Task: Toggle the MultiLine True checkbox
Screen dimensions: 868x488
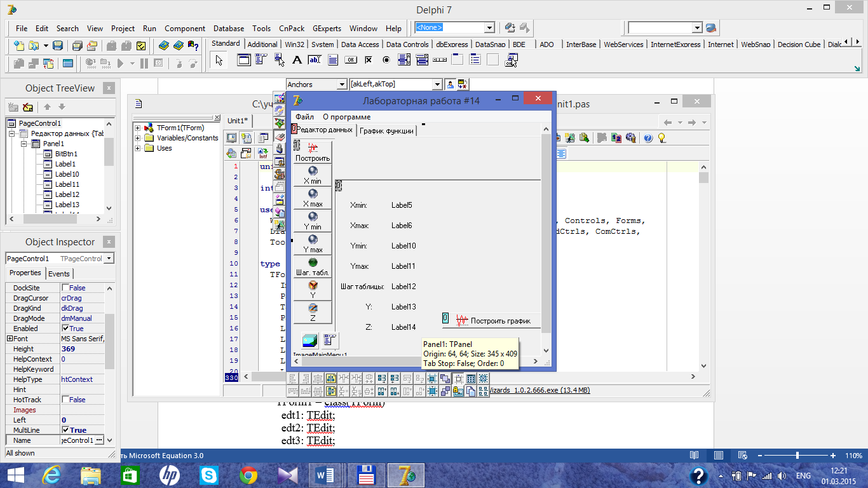Action: coord(65,430)
